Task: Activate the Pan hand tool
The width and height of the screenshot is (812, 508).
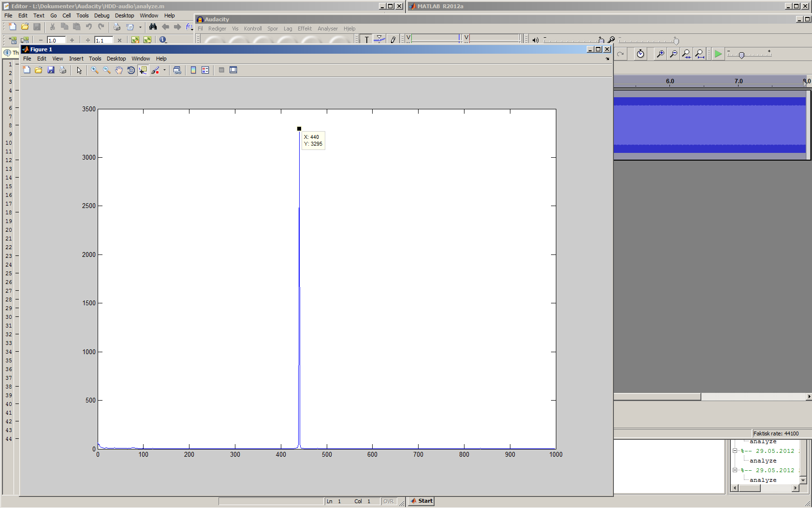Action: pyautogui.click(x=119, y=70)
